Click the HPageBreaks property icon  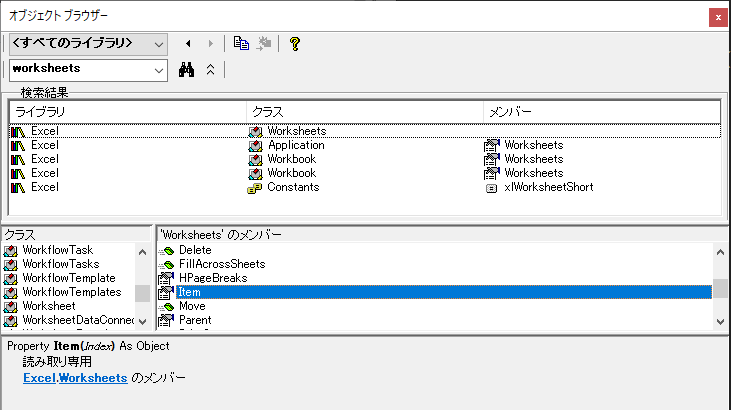pyautogui.click(x=166, y=278)
